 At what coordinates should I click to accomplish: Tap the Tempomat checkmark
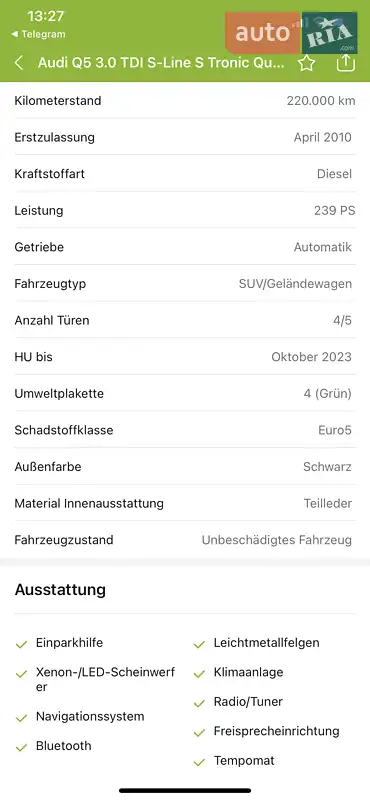coord(199,762)
